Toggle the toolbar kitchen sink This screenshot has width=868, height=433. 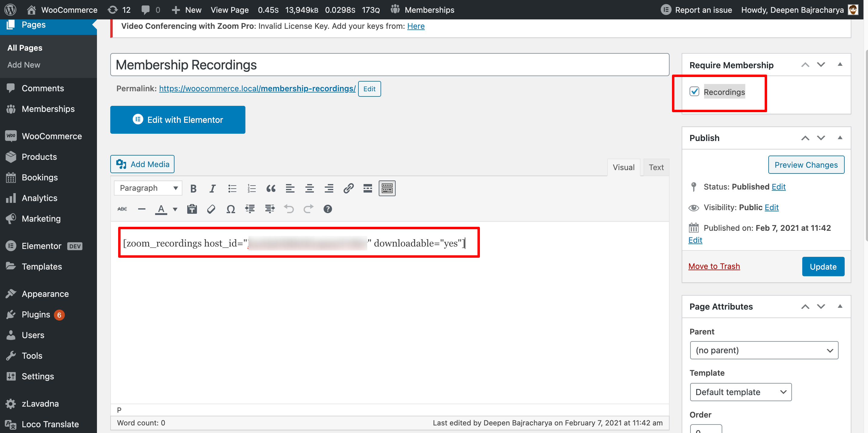387,188
